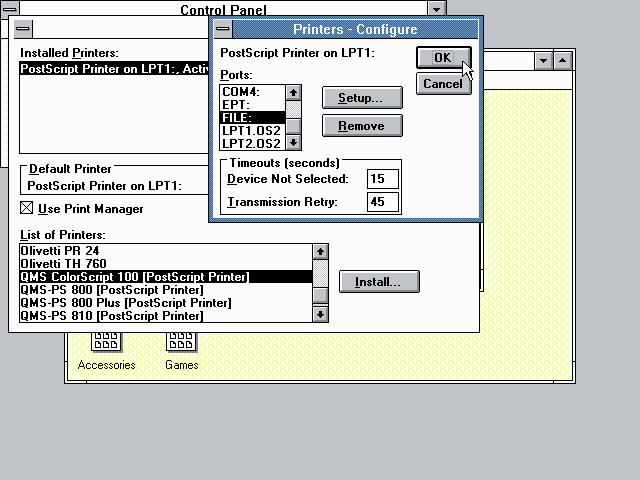This screenshot has height=480, width=640.
Task: Click the Remove button
Action: pos(362,126)
